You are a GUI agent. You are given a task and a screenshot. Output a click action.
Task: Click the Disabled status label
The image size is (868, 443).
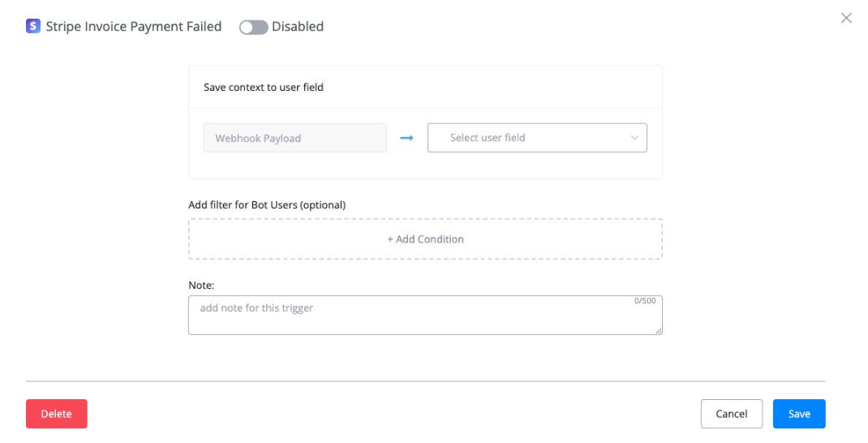point(298,27)
